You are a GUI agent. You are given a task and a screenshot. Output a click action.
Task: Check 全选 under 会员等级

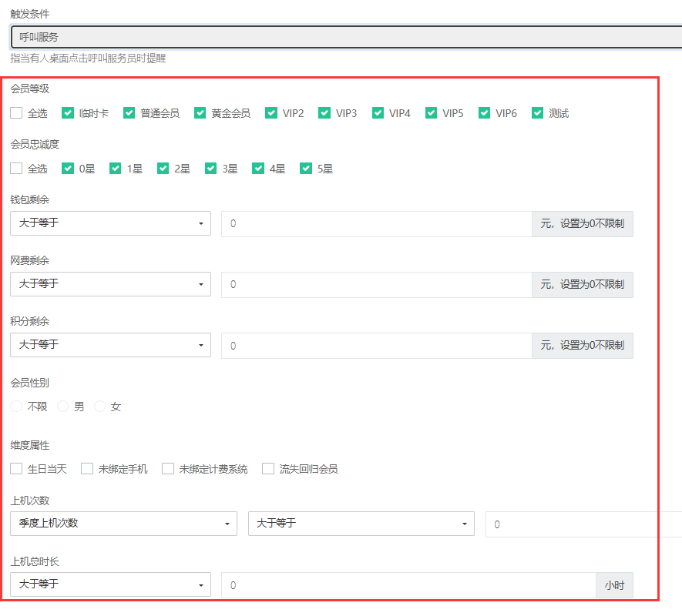tap(16, 113)
